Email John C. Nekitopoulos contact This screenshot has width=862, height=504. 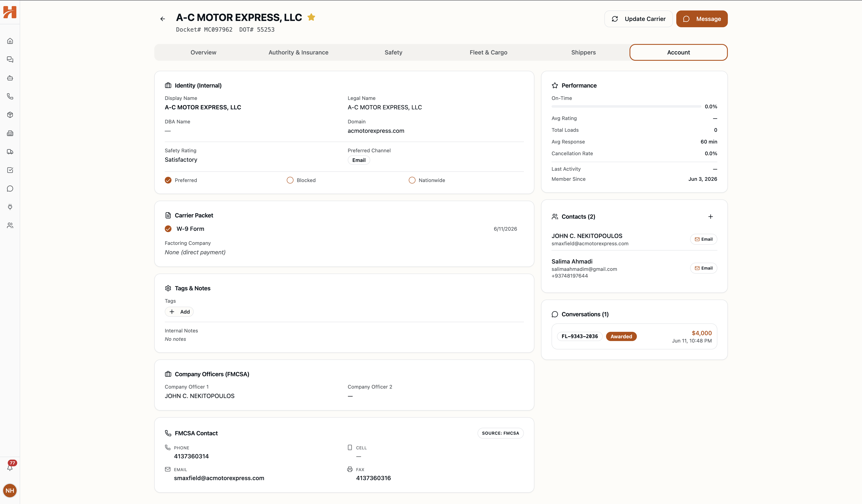point(704,239)
